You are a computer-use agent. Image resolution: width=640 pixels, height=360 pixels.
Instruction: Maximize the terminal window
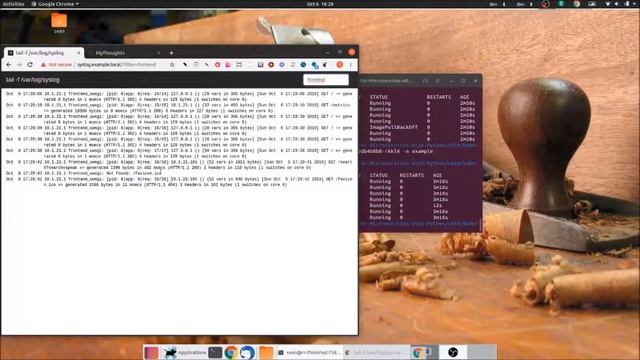463,81
